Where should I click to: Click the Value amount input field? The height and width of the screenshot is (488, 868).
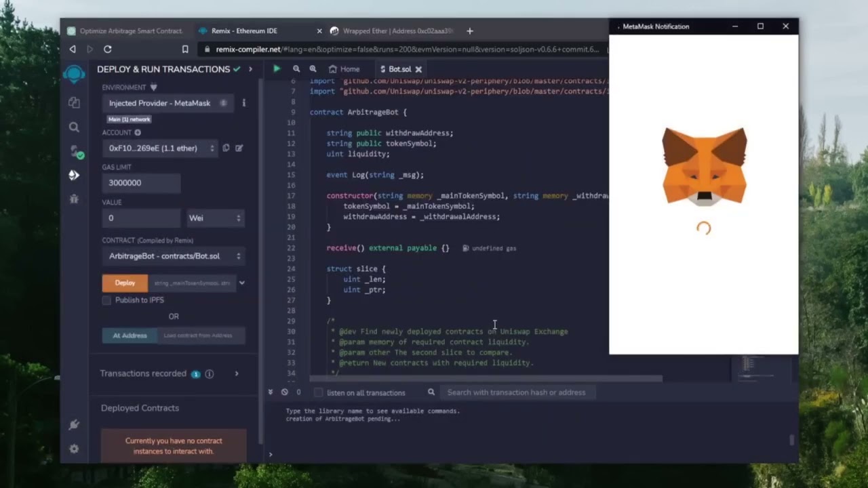click(x=141, y=218)
